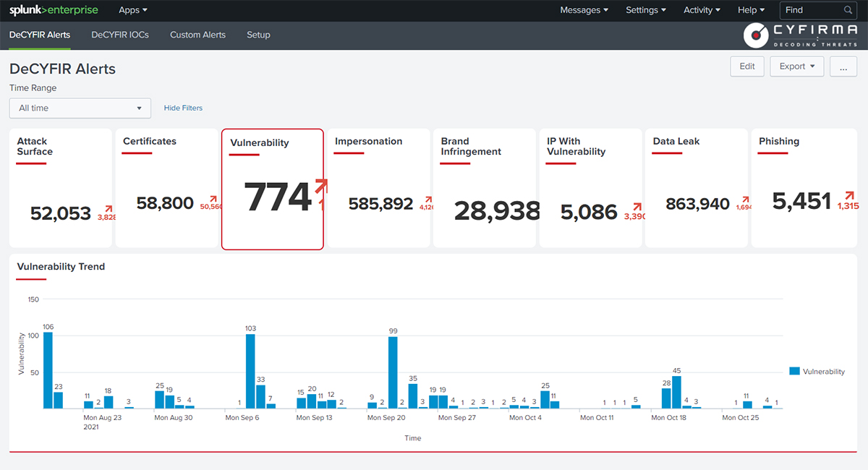Click the blue Vulnerability legend swatch

794,371
